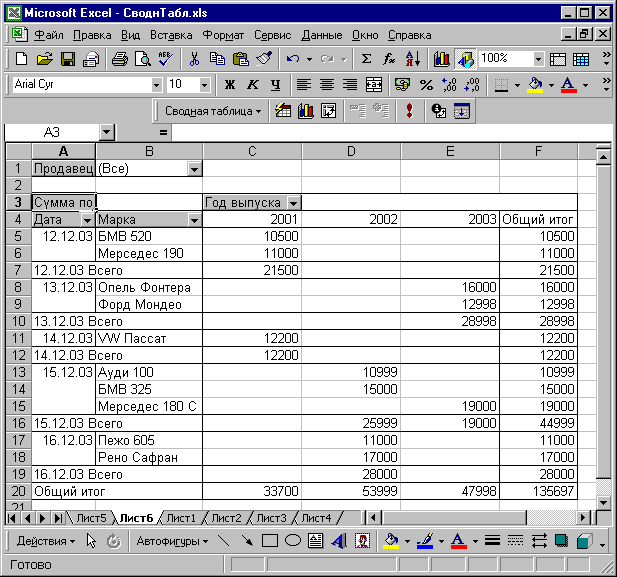The width and height of the screenshot is (617, 577).
Task: Align text left
Action: tap(303, 85)
